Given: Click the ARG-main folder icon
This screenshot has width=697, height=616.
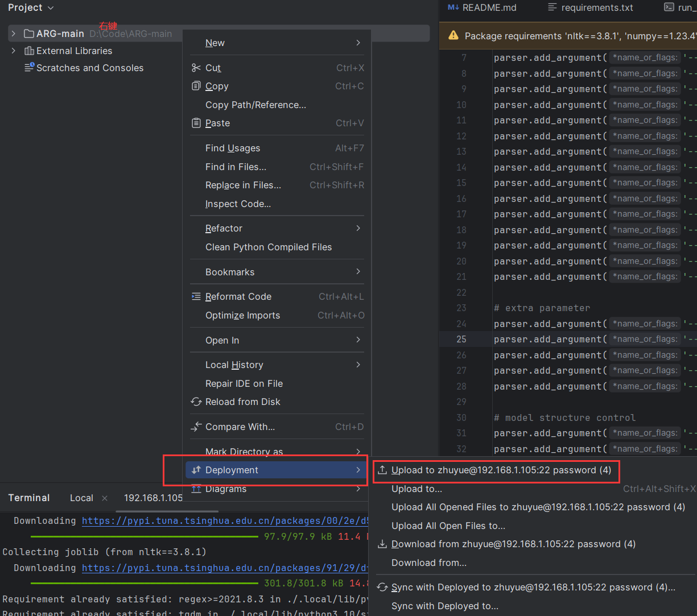Looking at the screenshot, I should coord(29,34).
